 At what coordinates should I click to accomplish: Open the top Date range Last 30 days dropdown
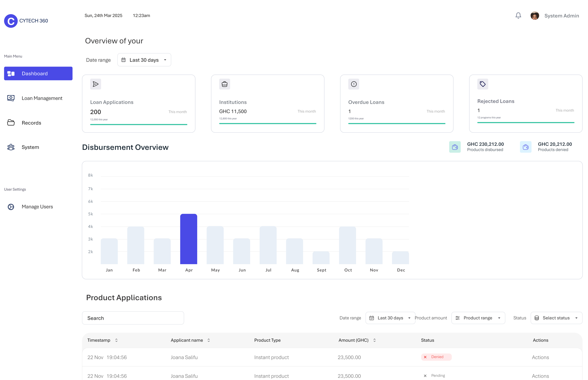[x=144, y=60]
